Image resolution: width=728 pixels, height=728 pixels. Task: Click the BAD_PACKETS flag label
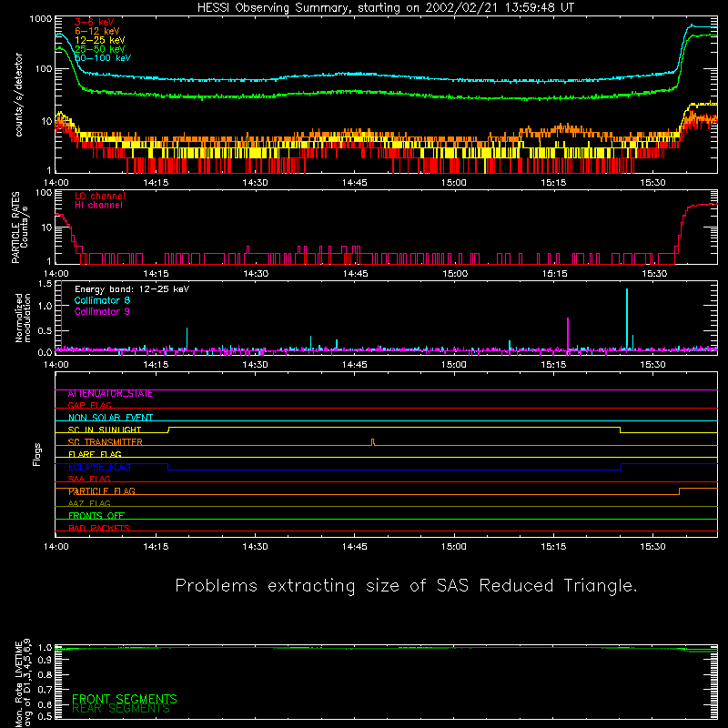(99, 528)
